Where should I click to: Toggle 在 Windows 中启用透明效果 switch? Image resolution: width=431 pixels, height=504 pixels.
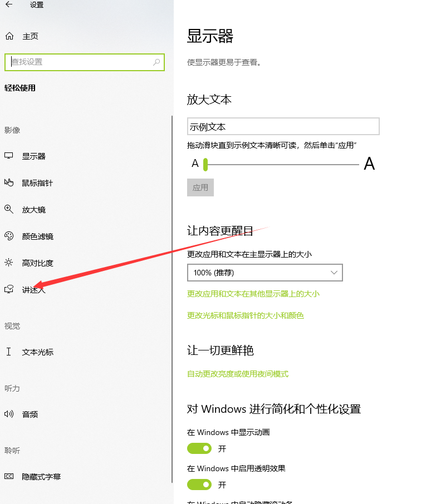coord(199,485)
